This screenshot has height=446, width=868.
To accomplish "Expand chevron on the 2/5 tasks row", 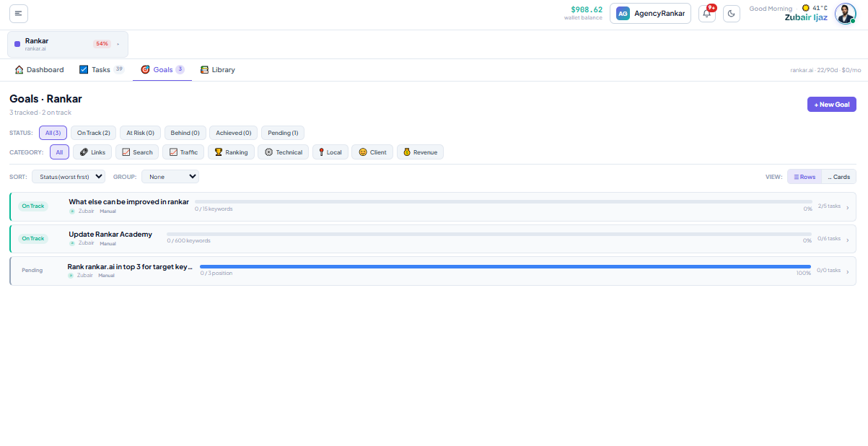I will 848,206.
